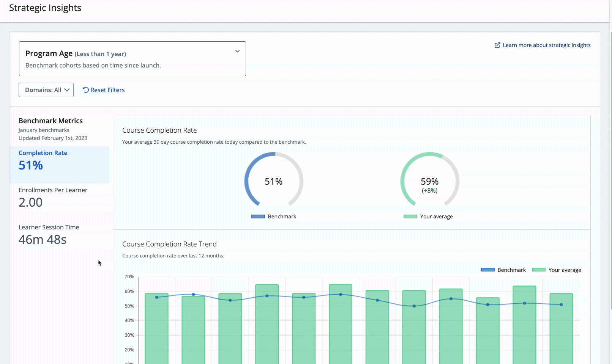Click the Updated February 1st, 2023 text
The width and height of the screenshot is (612, 364).
point(53,138)
